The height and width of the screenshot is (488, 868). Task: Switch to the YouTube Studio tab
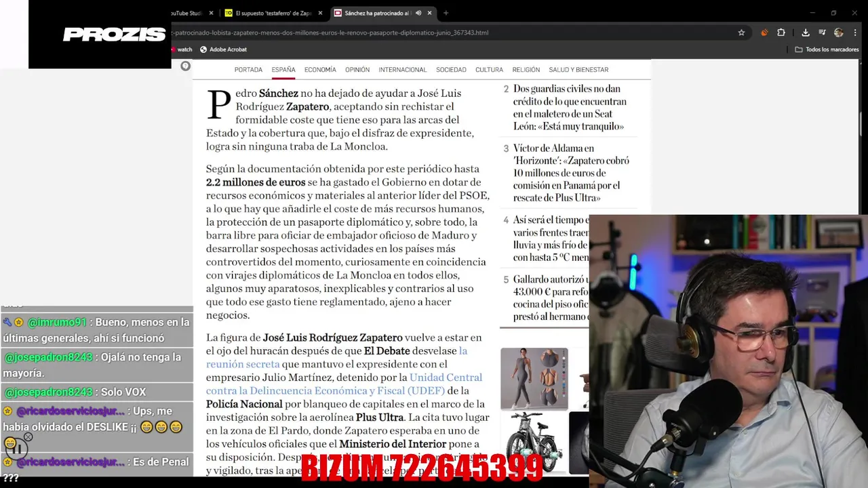point(186,13)
